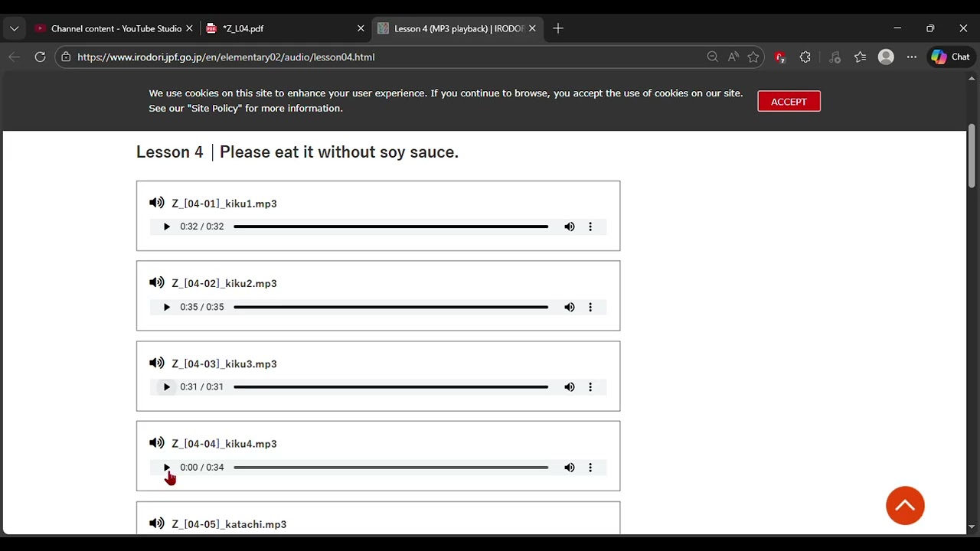Select the Lesson 4 (MP3 playback) tab
Image resolution: width=980 pixels, height=551 pixels.
tap(458, 28)
